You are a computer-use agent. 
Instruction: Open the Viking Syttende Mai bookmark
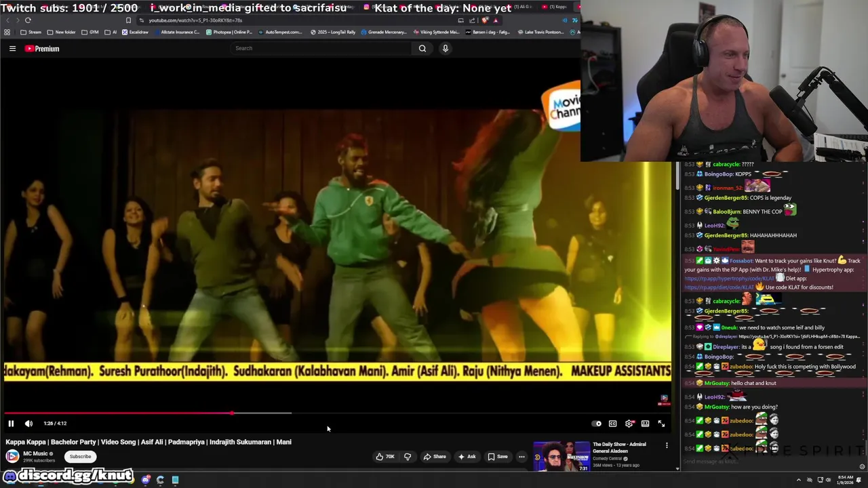pos(436,32)
